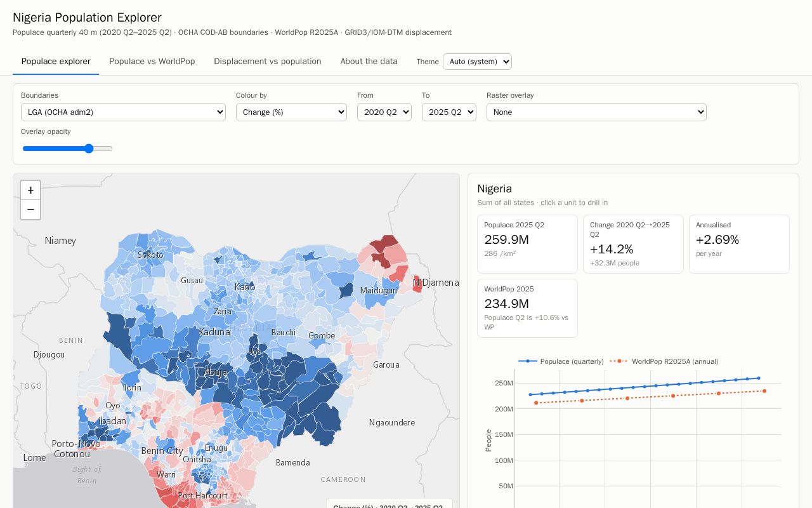Click the Ngaoundere label on map
The image size is (812, 508).
point(392,423)
